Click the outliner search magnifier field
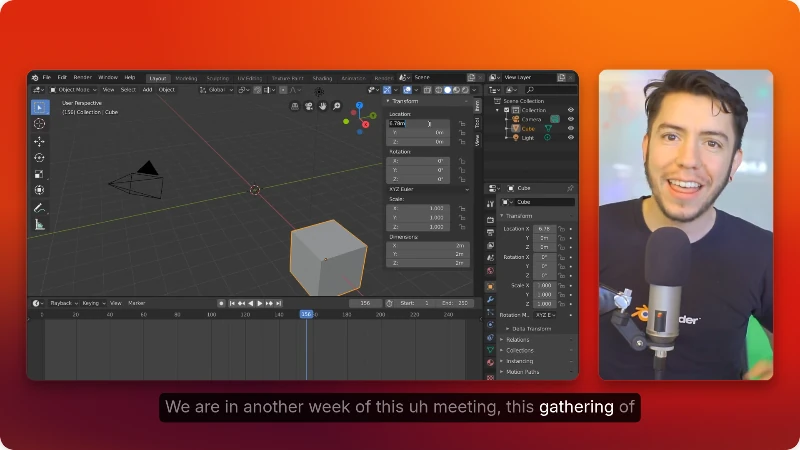Image resolution: width=800 pixels, height=450 pixels. coord(550,90)
